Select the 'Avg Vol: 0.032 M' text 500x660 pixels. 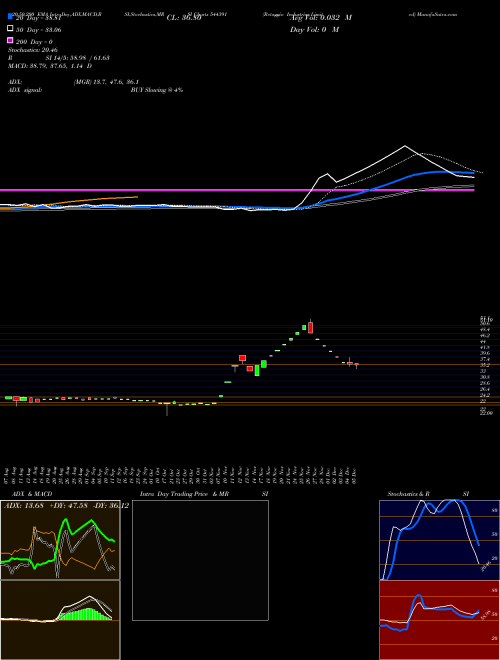pos(321,18)
